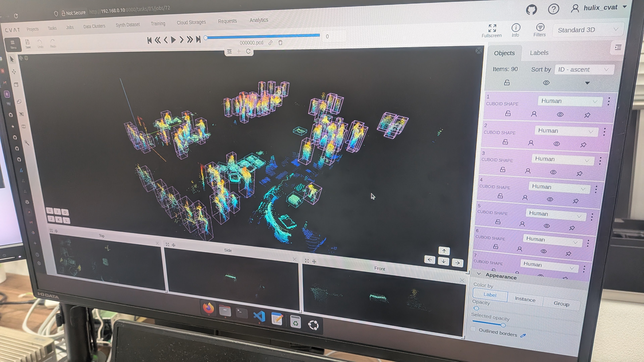Copy link icon next to 000000.pcd
644x362 pixels.
coord(270,43)
